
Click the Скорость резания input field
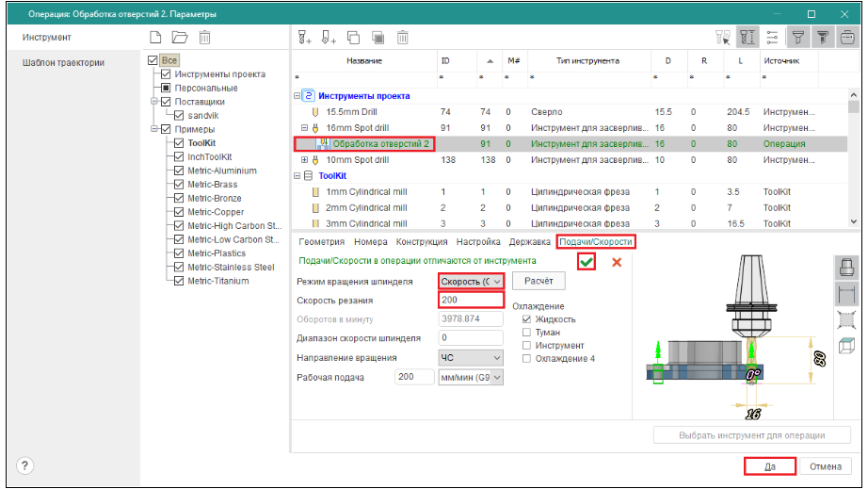(472, 300)
